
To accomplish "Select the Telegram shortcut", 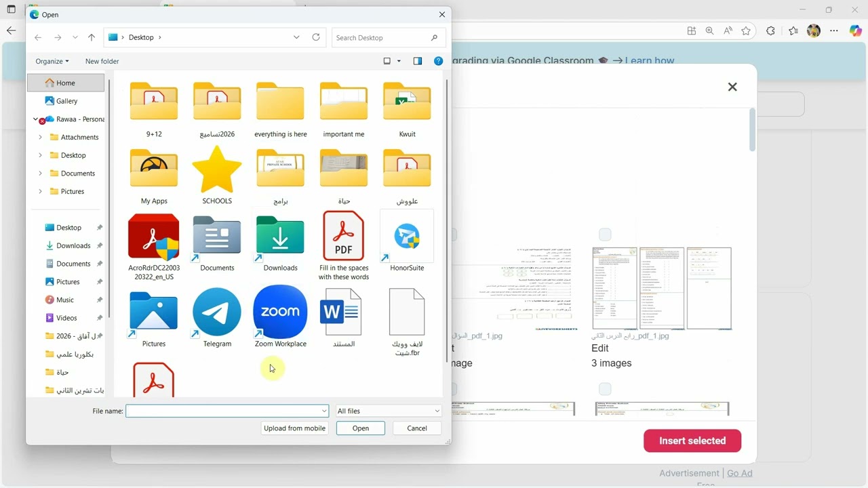I will (217, 317).
